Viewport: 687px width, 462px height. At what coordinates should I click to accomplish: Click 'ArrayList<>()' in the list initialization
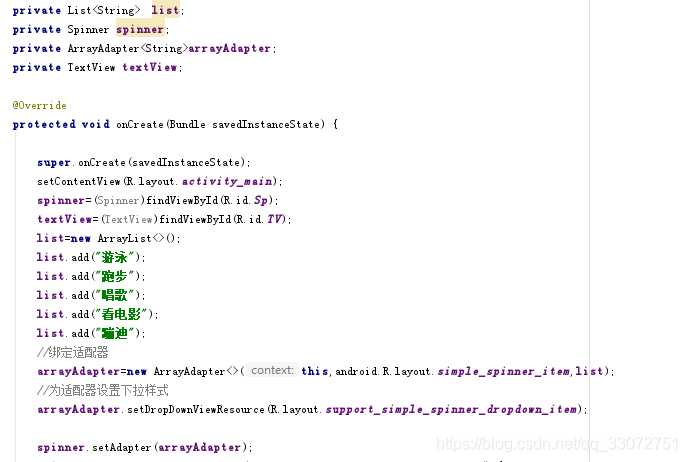click(136, 238)
